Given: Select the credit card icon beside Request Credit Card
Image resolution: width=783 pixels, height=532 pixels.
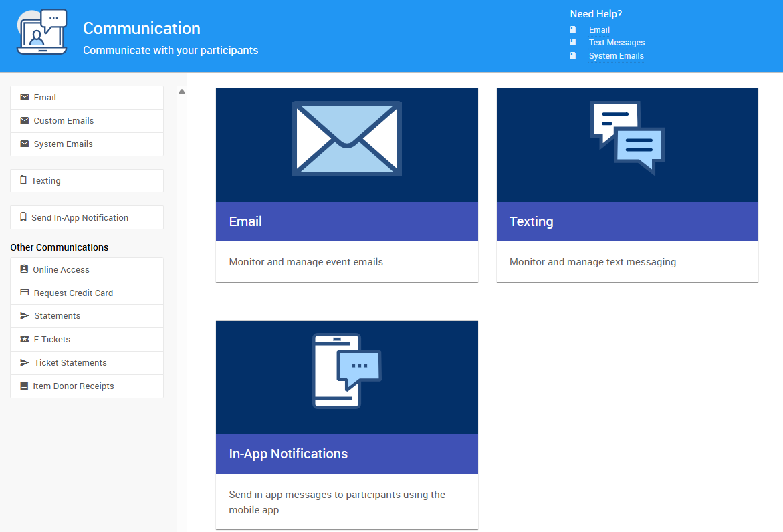Looking at the screenshot, I should coord(25,293).
